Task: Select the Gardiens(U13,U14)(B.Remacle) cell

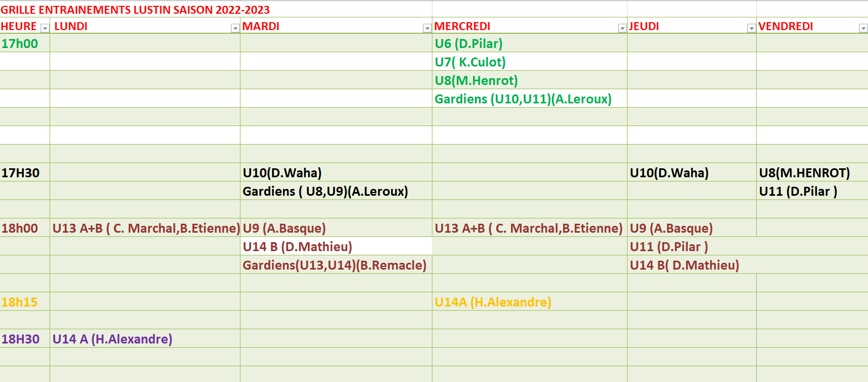Action: point(336,265)
